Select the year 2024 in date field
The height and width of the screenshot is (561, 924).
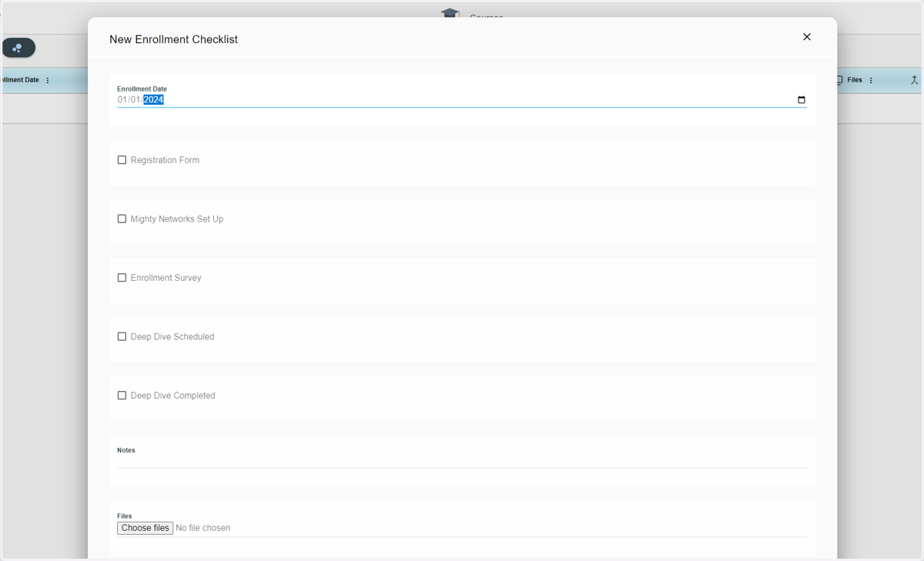[153, 100]
